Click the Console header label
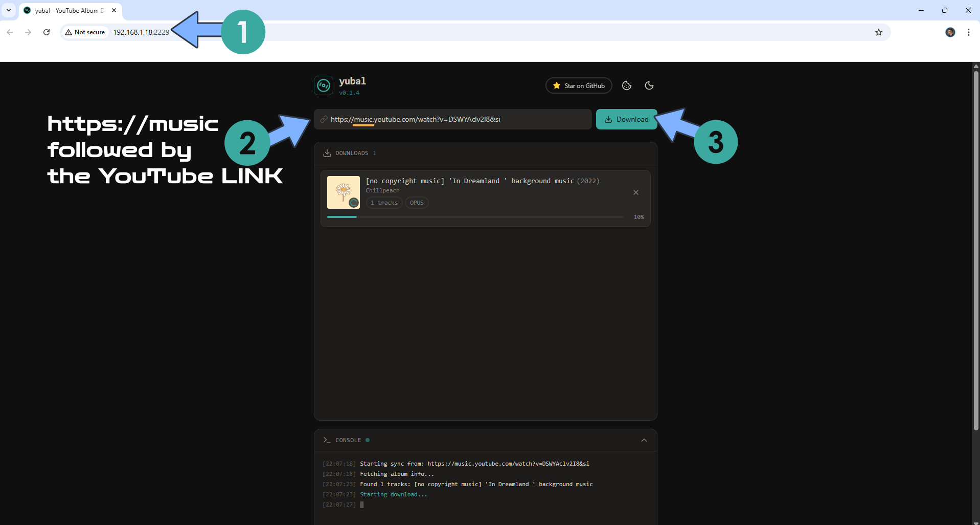 (348, 440)
